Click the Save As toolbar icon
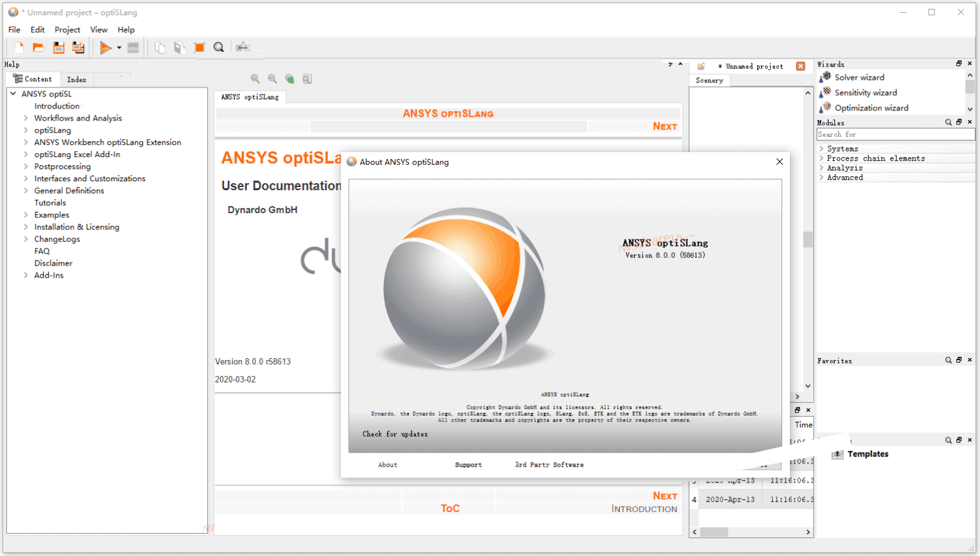This screenshot has height=556, width=980. point(78,47)
